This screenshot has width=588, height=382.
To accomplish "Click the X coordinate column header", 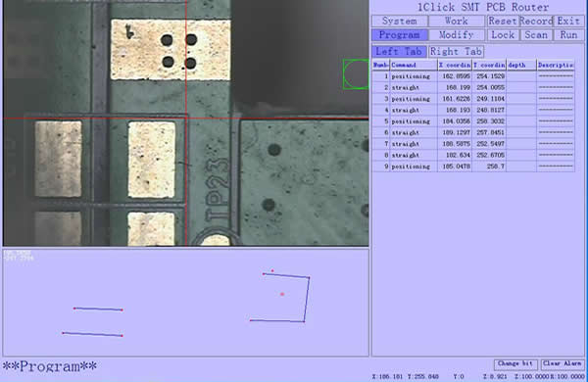I will pyautogui.click(x=455, y=65).
